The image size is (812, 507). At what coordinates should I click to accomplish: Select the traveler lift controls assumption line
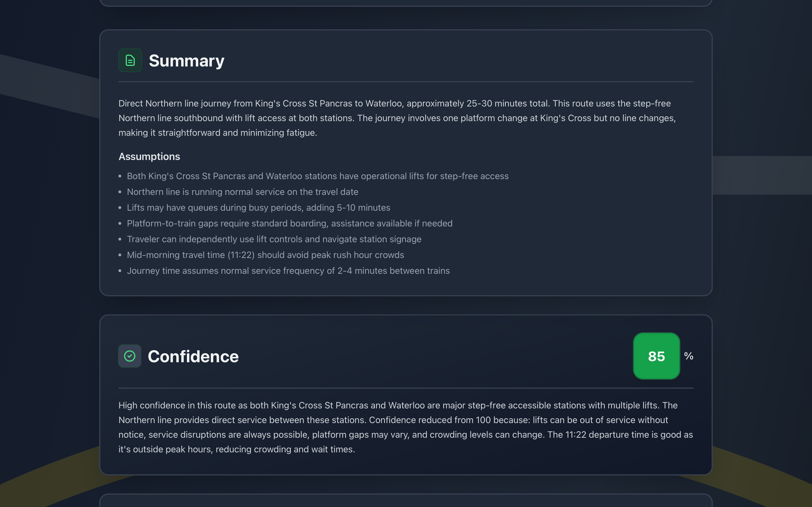click(x=274, y=239)
